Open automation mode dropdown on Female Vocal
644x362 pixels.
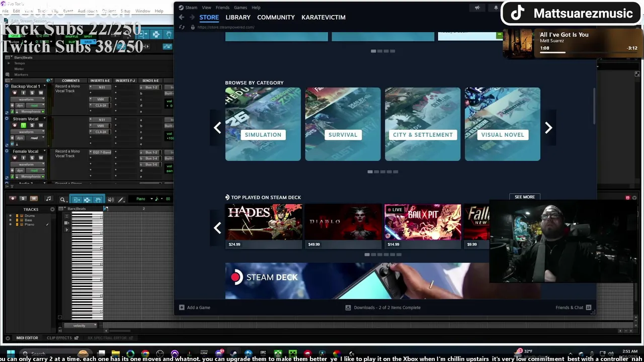35,171
